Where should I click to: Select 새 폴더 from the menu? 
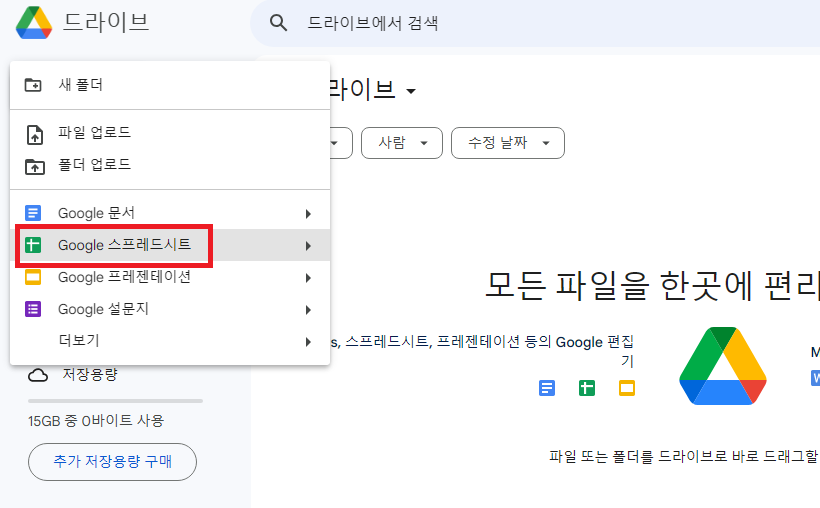click(170, 85)
